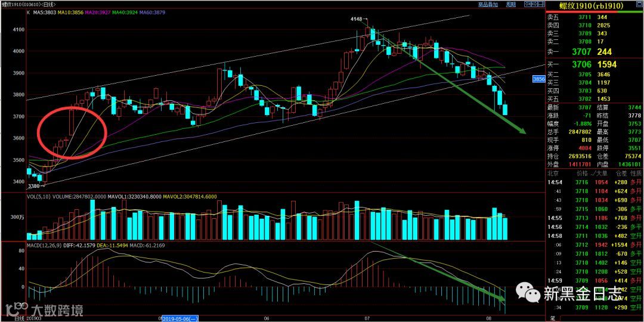Click the MA10:3856 indicator label
644x322 pixels.
[70, 13]
